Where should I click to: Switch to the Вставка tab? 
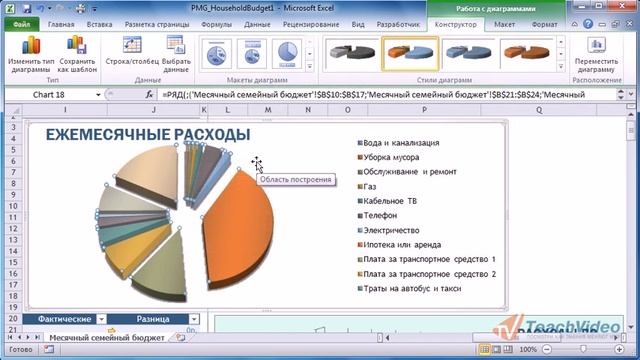(x=99, y=24)
